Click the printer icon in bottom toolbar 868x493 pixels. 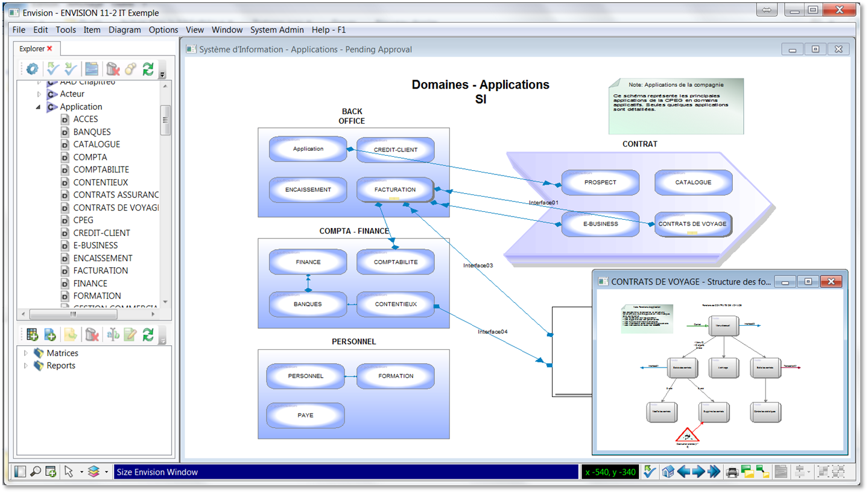pyautogui.click(x=732, y=472)
